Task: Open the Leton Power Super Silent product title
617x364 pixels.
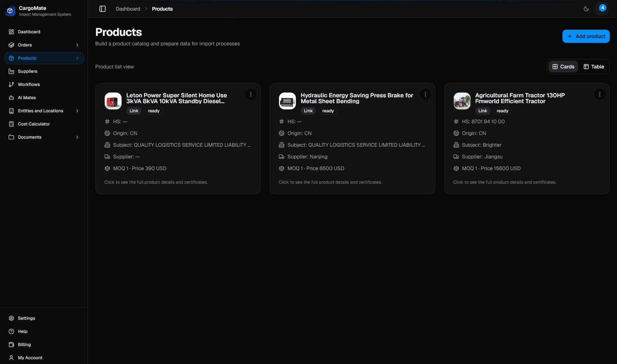Action: [x=176, y=98]
